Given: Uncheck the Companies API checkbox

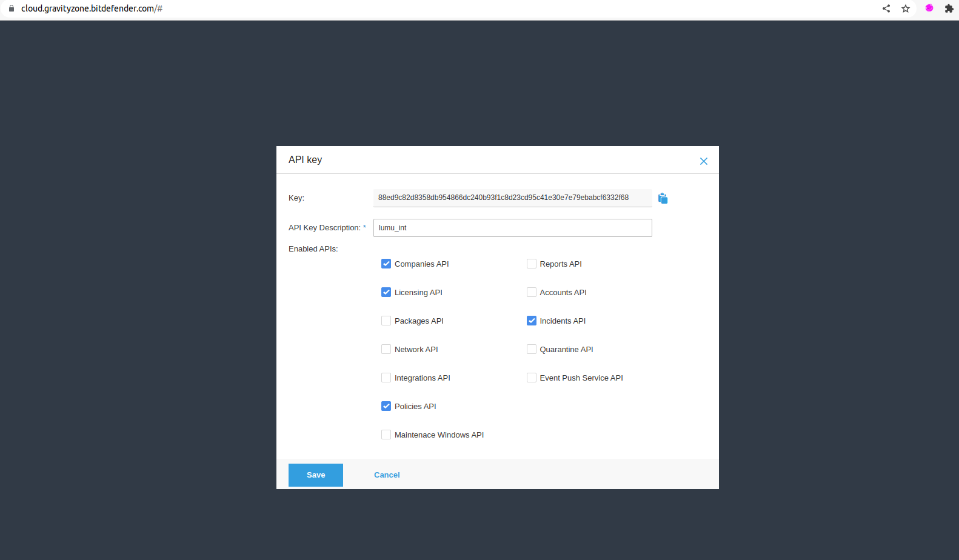Looking at the screenshot, I should pyautogui.click(x=386, y=264).
